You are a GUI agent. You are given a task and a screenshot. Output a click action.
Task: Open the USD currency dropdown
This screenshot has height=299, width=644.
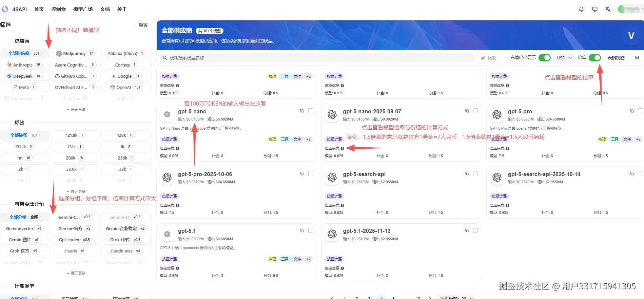(564, 58)
